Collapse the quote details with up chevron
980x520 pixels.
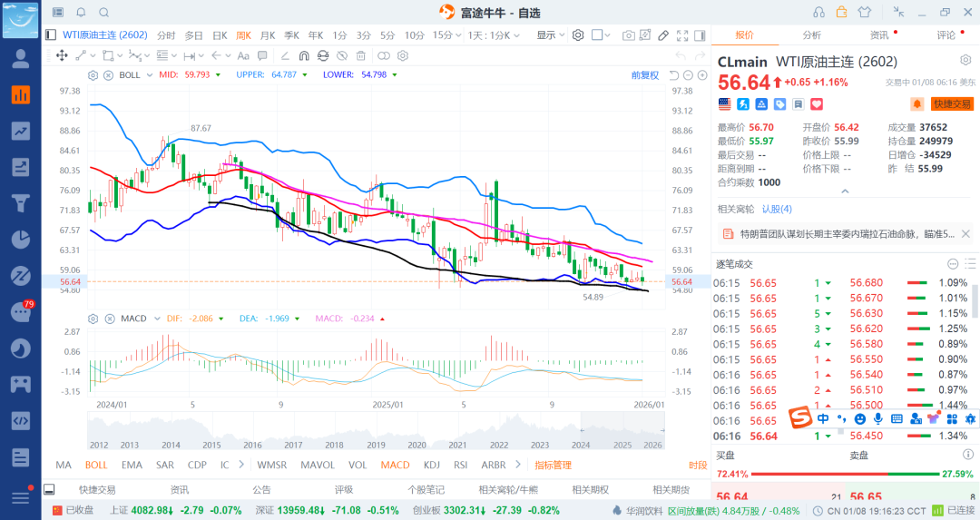pyautogui.click(x=846, y=191)
